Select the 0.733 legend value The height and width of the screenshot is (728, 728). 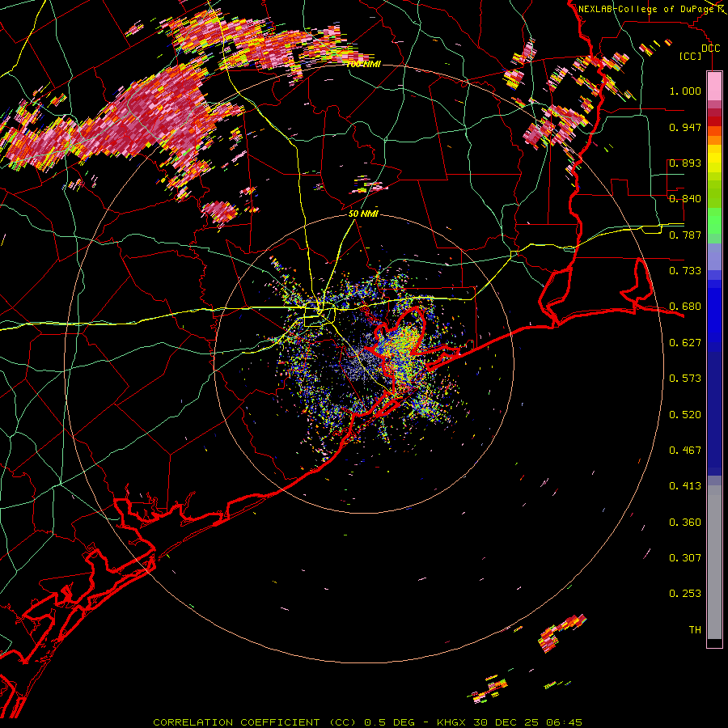coord(685,271)
